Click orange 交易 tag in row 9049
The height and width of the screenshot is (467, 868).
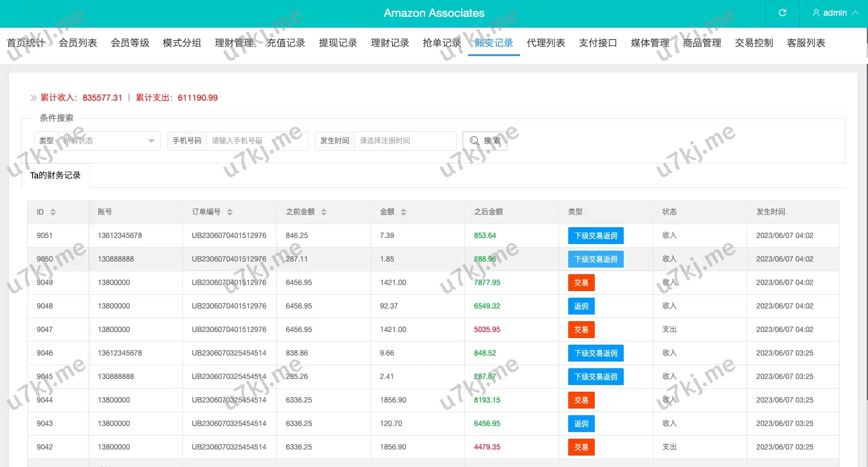pyautogui.click(x=581, y=283)
